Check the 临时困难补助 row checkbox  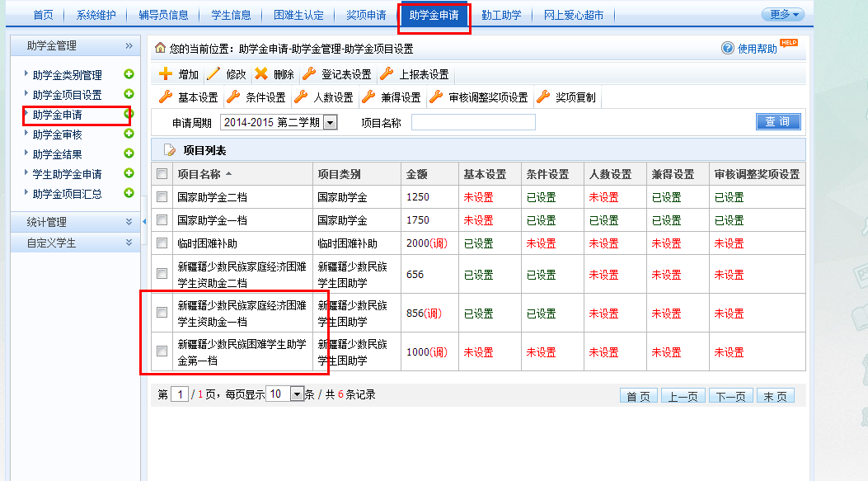[162, 244]
